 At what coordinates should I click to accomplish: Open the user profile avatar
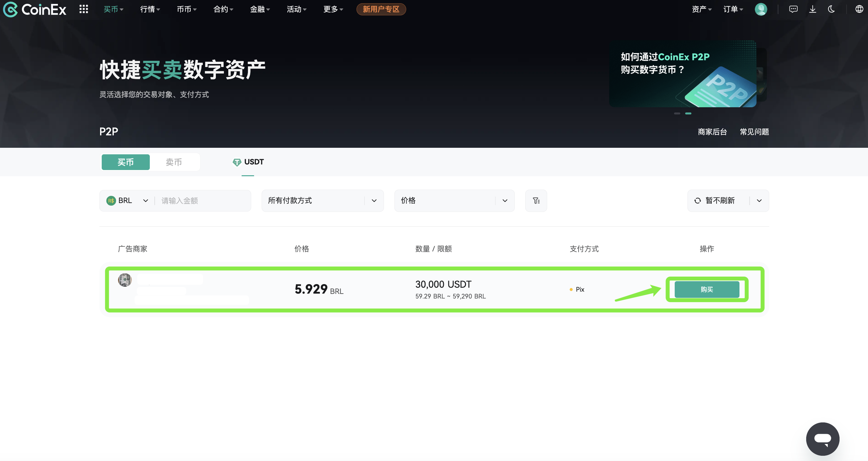761,9
